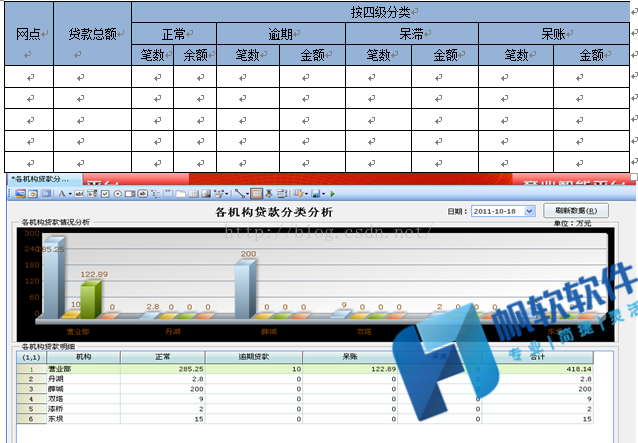
Task: Open the dropdown arrow beside the 'A' tool
Action: [x=70, y=194]
